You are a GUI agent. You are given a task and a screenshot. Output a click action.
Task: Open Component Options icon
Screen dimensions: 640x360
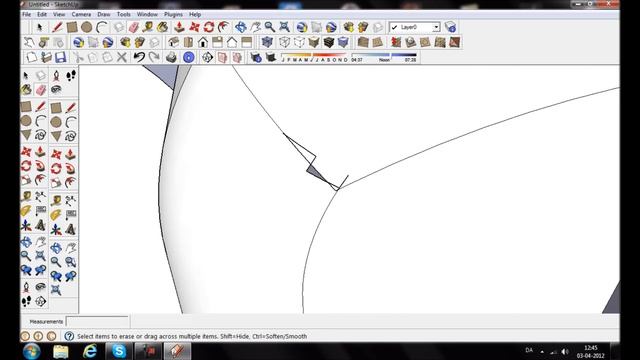(44, 42)
